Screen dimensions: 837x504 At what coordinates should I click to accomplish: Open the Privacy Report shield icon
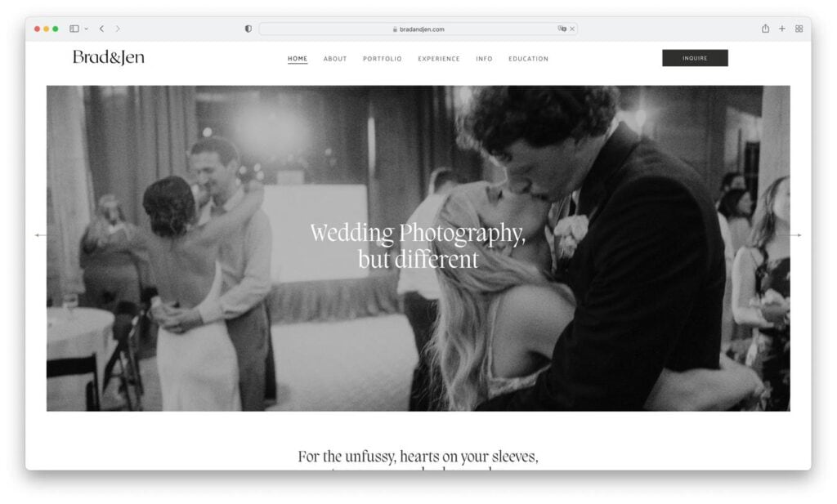coord(247,27)
